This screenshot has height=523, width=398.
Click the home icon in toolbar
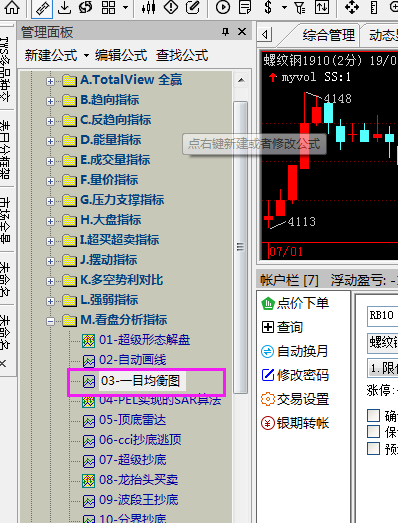click(x=11, y=7)
